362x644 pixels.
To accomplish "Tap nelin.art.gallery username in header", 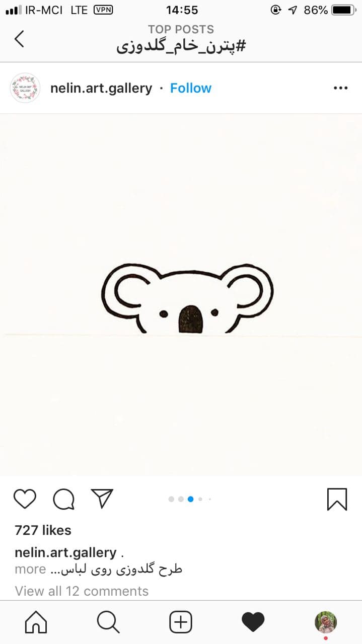I will 101,88.
